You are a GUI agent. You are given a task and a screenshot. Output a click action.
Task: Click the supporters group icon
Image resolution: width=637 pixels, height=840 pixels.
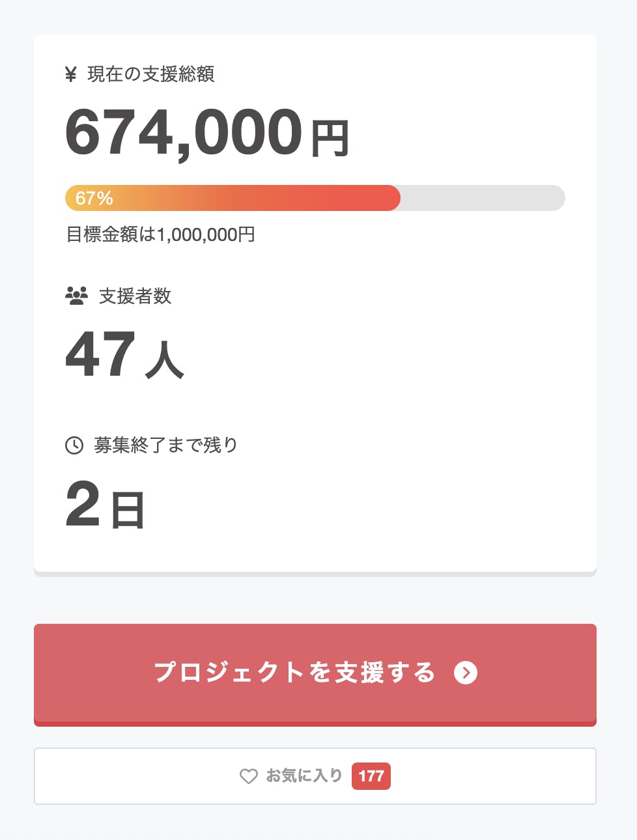(76, 296)
